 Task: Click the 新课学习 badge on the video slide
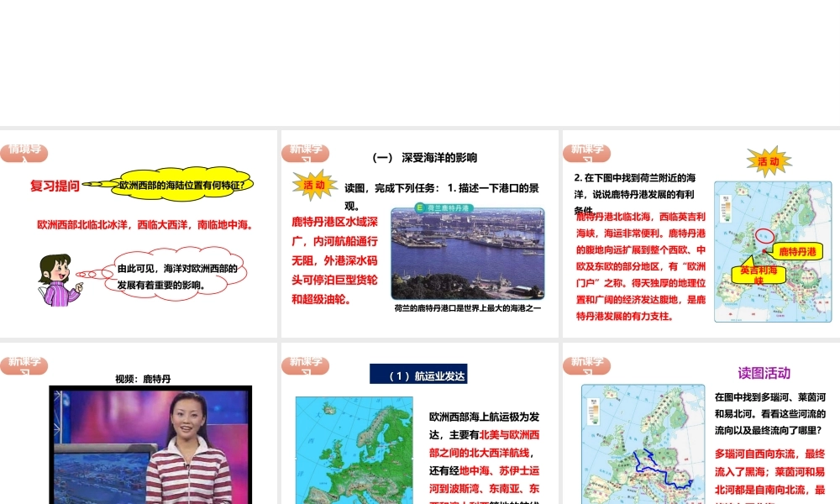tap(24, 365)
